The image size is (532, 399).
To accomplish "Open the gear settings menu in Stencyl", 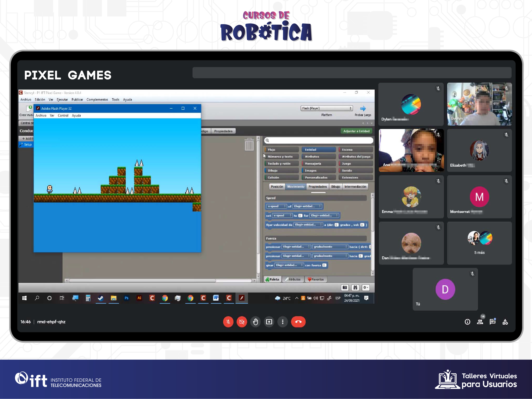I will tap(366, 288).
